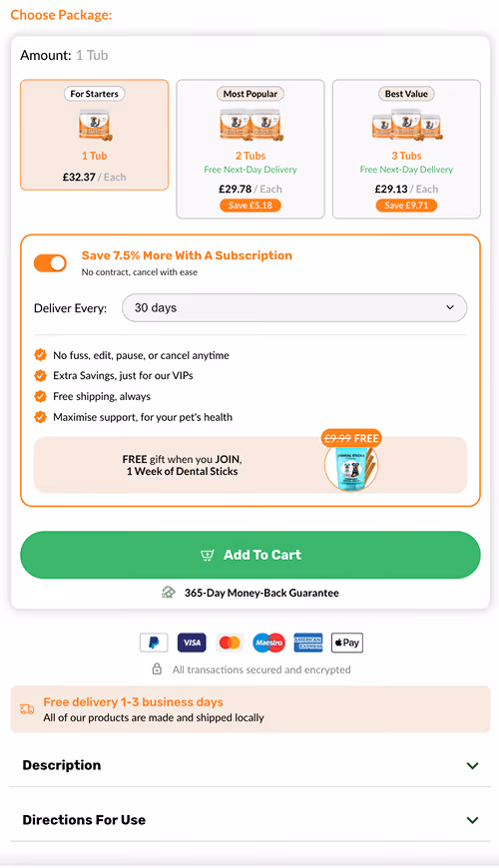This screenshot has height=868, width=499.
Task: Select the 1 Tub starter package
Action: pyautogui.click(x=94, y=135)
